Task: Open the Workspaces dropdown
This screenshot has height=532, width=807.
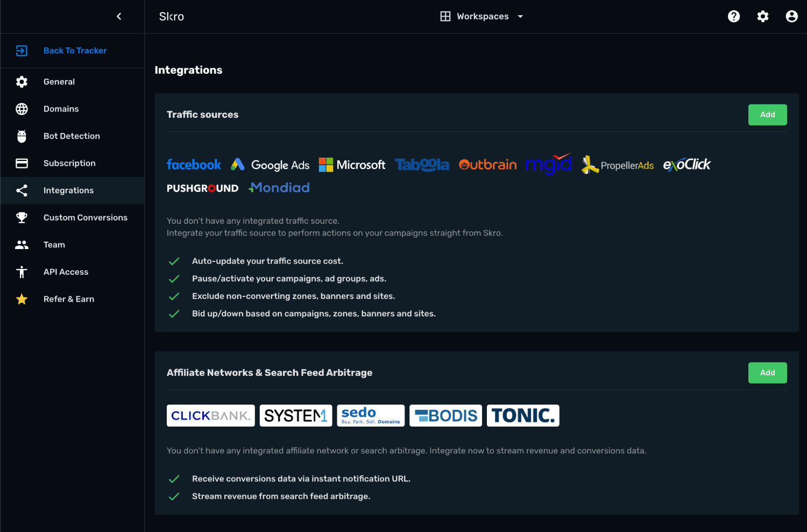Action: (482, 16)
